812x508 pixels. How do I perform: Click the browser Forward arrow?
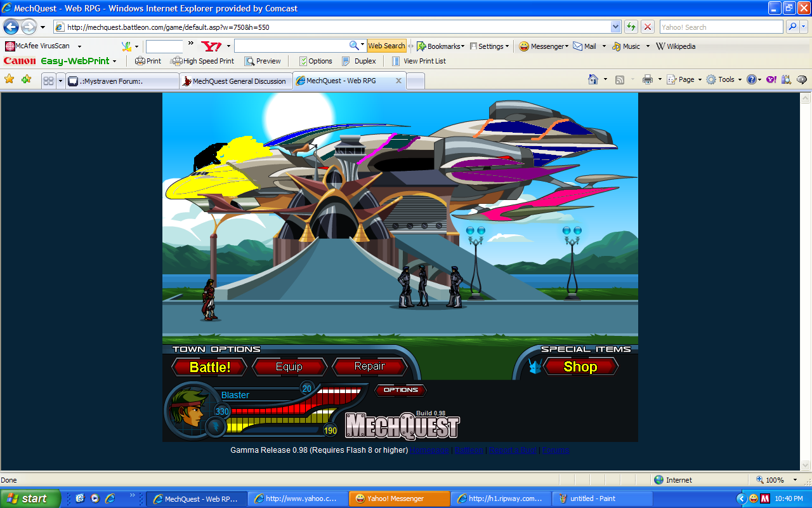tap(29, 27)
